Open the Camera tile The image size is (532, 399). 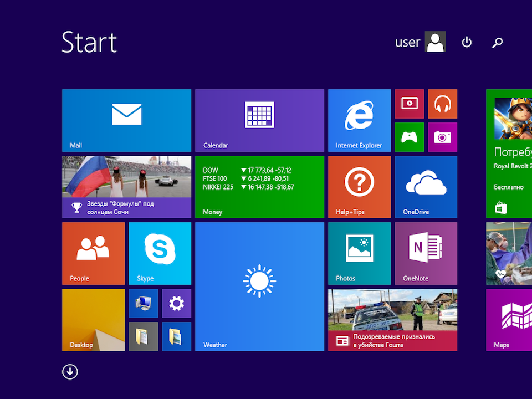pyautogui.click(x=442, y=137)
